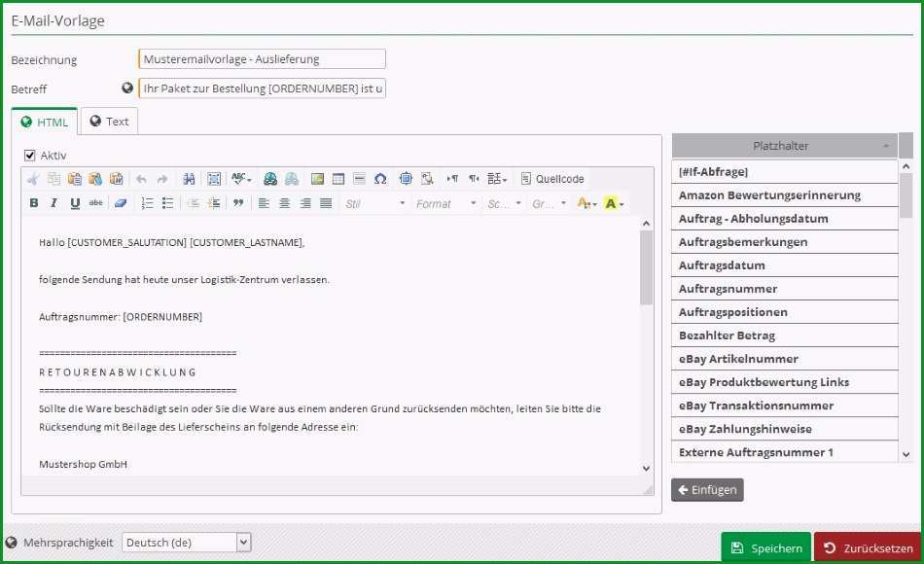This screenshot has width=924, height=564.
Task: Select [#If-Abfrage] placeholder
Action: 784,171
